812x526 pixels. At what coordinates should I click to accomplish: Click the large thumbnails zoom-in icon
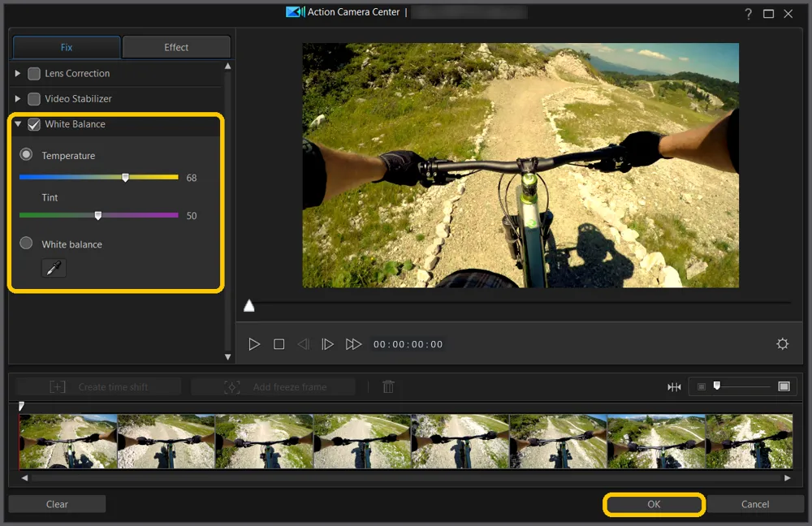(784, 386)
